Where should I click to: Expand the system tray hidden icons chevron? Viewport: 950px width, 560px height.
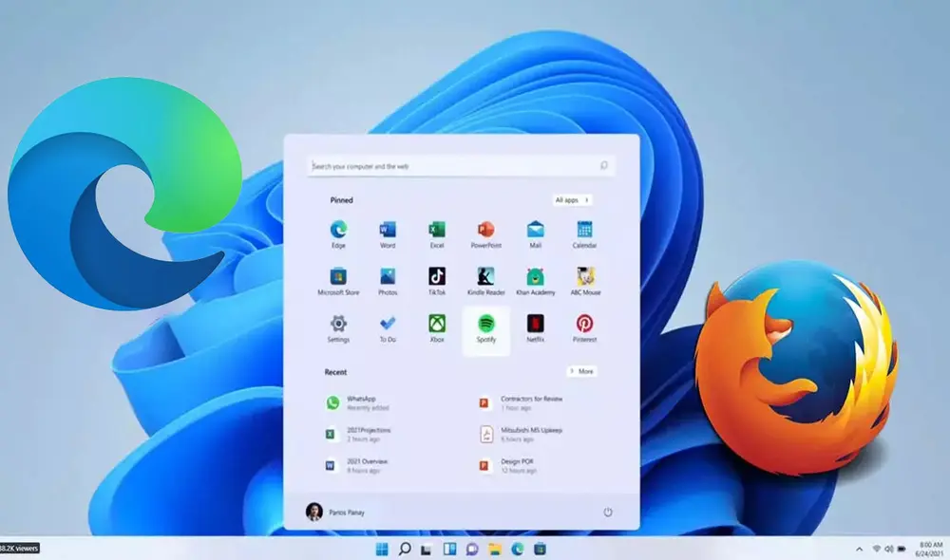861,548
